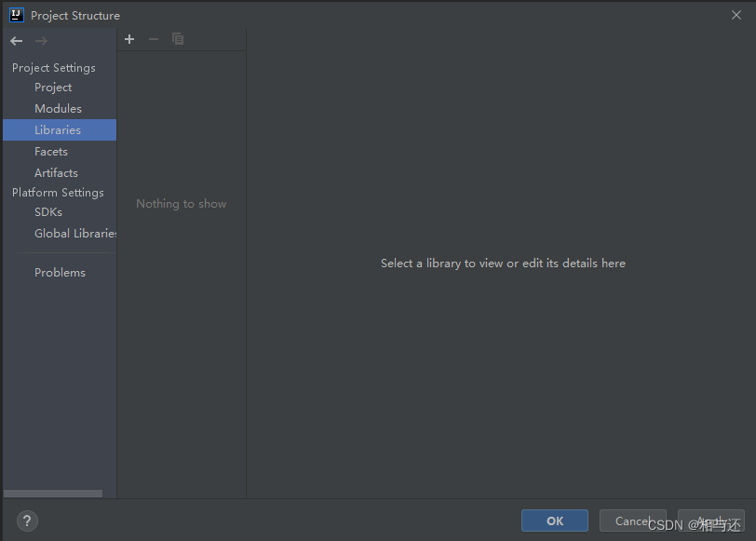Select Modules in the sidebar
Image resolution: width=756 pixels, height=541 pixels.
(x=58, y=109)
